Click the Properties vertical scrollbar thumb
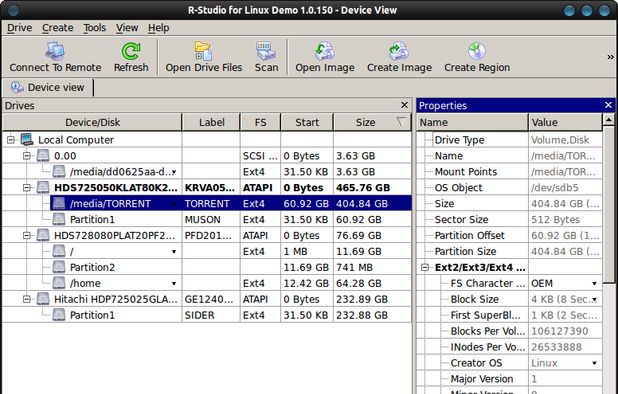Viewport: 618px width, 394px height. coord(609,204)
